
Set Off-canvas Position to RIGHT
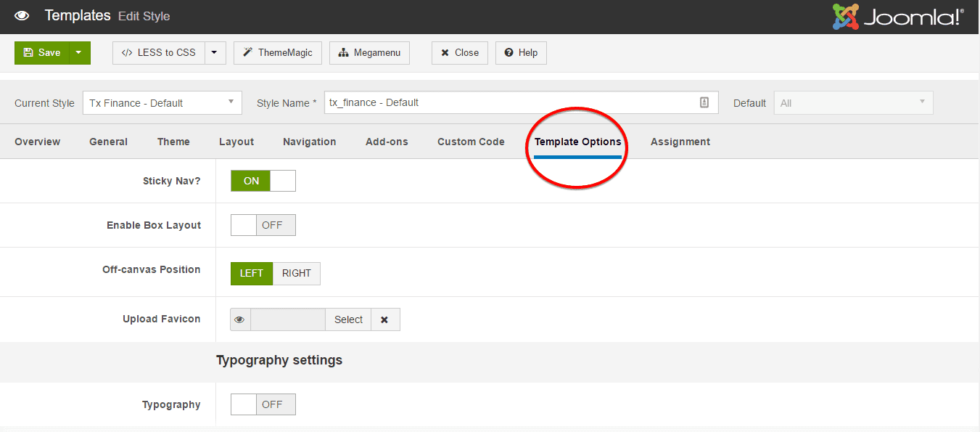[296, 273]
